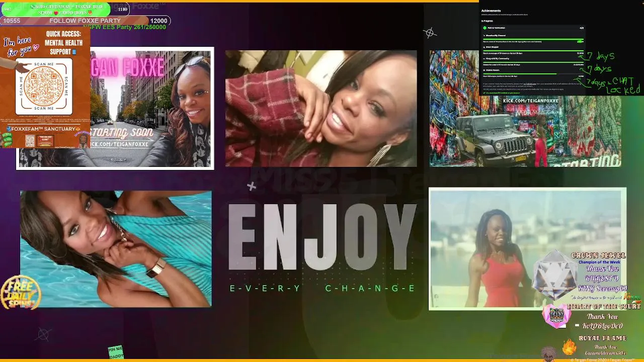Click the Heart of the Court pink heart icon
Viewport: 644px width, 362px height.
click(x=556, y=316)
